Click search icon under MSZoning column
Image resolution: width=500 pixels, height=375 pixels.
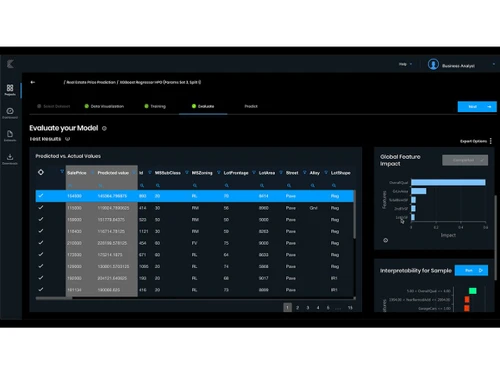195,185
